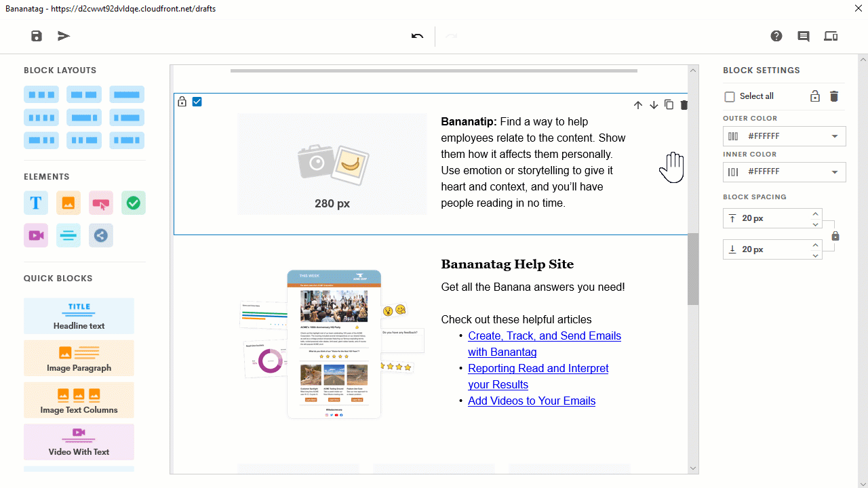Screen dimensions: 868x488
Task: Click the canvas vertical scrollbar thumb
Action: click(x=693, y=269)
